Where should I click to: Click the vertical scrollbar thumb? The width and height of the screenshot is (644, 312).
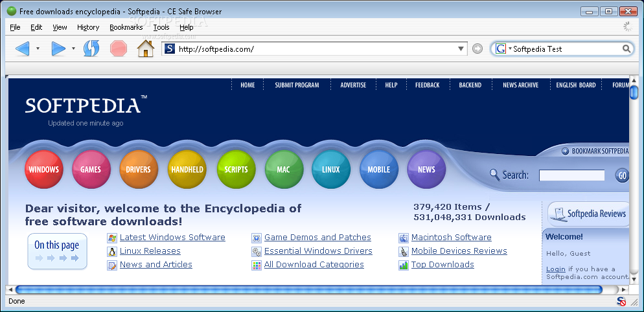coord(634,92)
